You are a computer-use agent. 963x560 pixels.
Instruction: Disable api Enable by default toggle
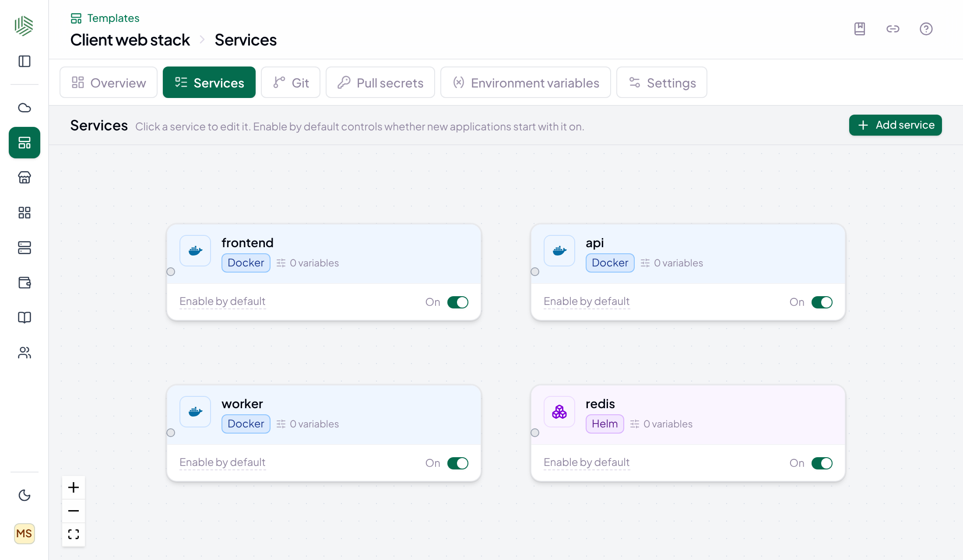click(x=822, y=302)
